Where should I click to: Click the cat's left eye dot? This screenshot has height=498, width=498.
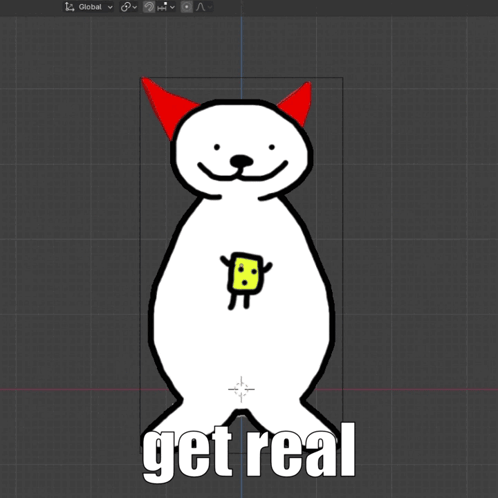tap(217, 147)
